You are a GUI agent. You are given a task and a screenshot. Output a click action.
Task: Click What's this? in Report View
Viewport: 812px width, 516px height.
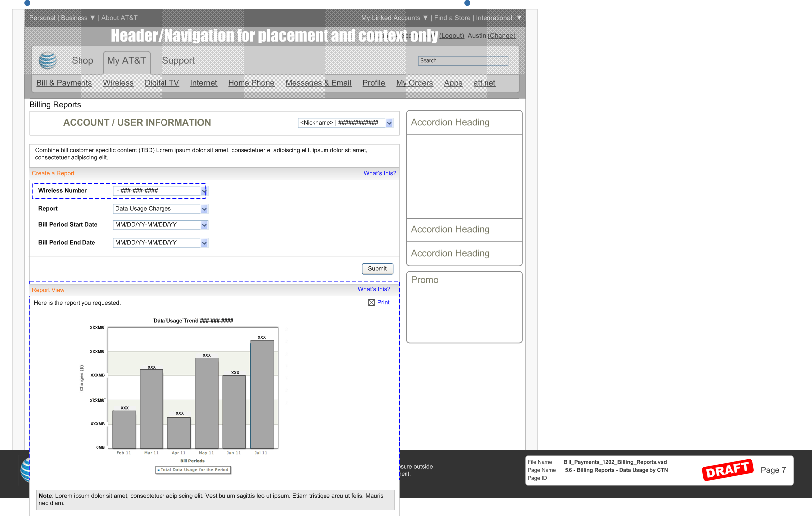pos(374,289)
